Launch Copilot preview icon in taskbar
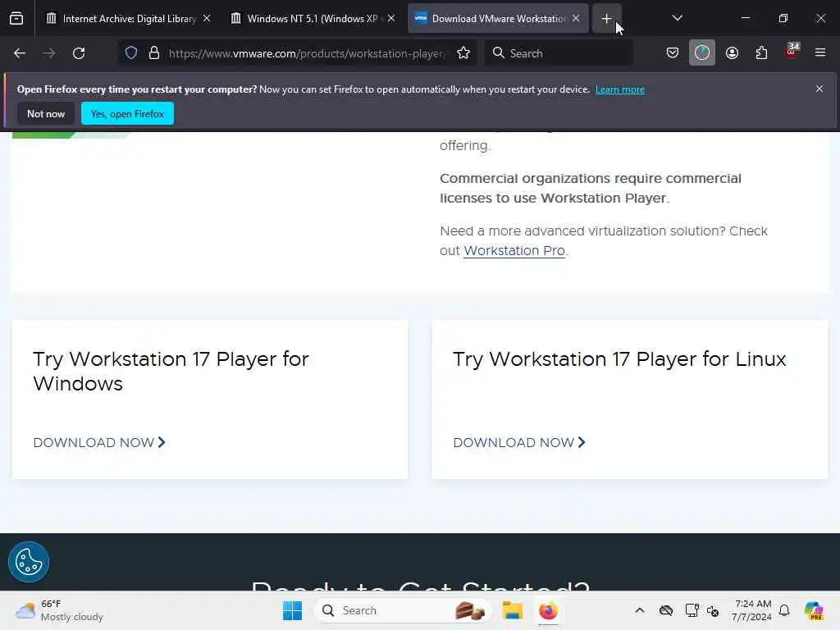 click(814, 610)
